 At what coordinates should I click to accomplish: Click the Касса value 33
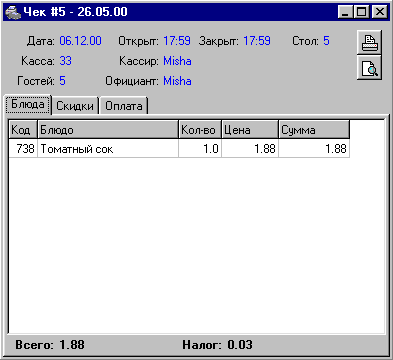(x=65, y=61)
